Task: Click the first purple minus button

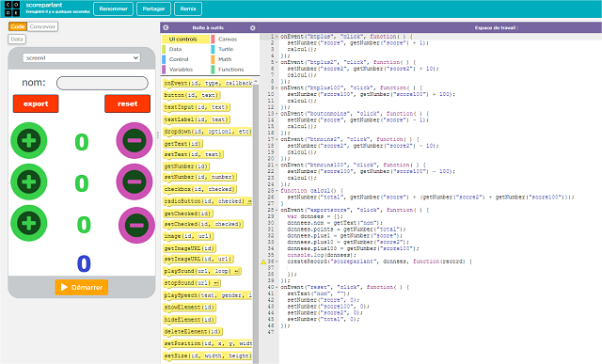Action: [135, 140]
